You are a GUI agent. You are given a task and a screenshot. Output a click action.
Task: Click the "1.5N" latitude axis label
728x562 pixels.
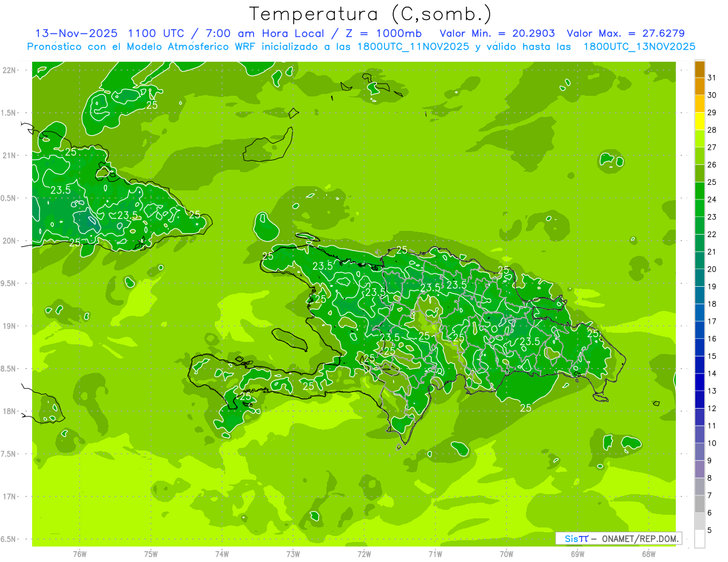coord(9,113)
